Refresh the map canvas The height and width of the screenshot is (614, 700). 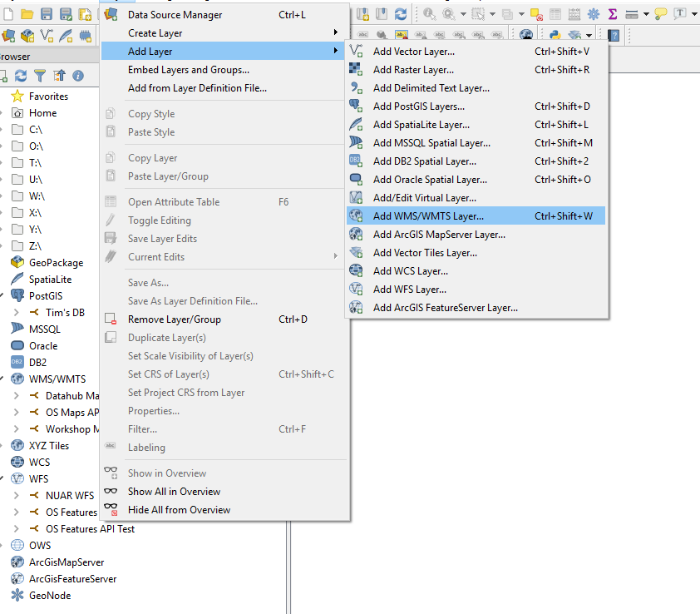click(x=401, y=13)
